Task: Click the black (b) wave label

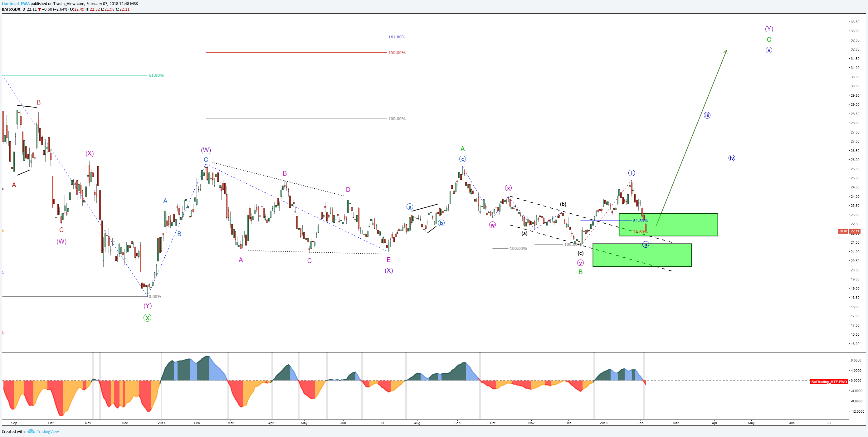Action: click(563, 204)
